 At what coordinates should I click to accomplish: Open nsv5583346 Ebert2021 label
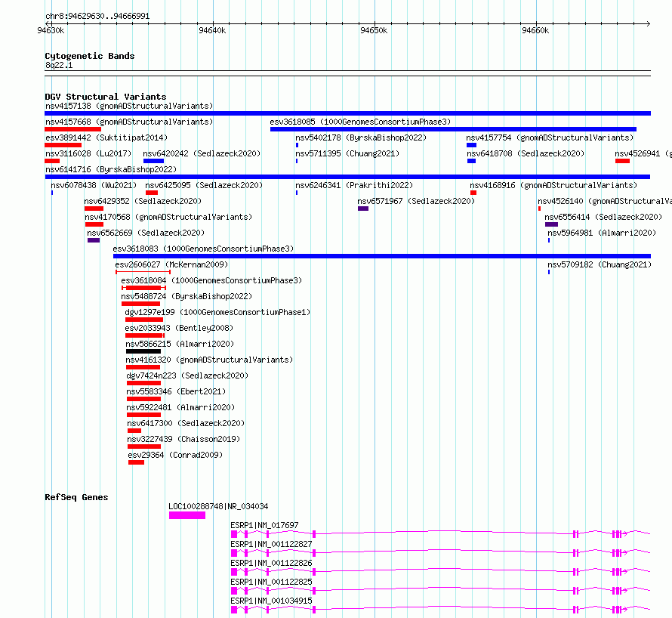pyautogui.click(x=176, y=391)
